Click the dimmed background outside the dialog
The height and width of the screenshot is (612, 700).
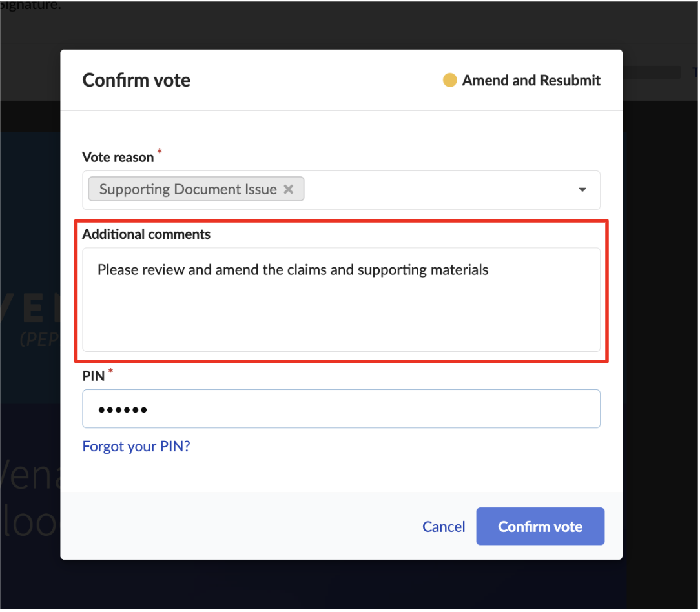661,312
